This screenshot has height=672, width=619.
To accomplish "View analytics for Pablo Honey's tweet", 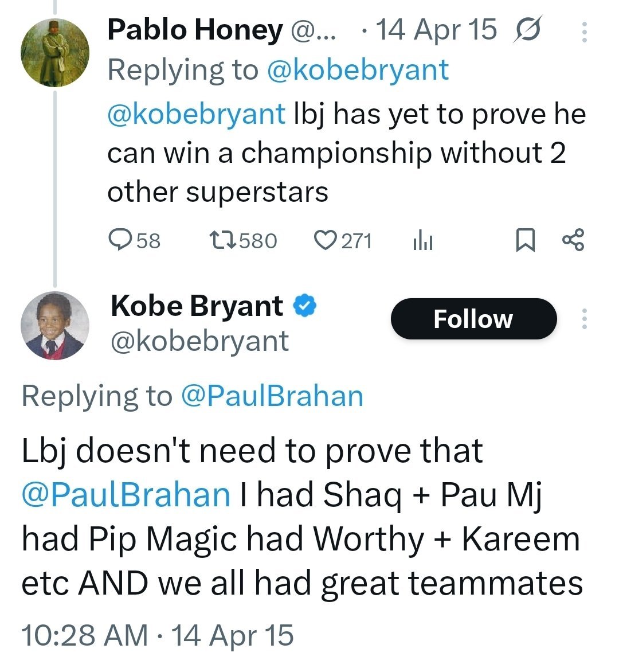I will pyautogui.click(x=422, y=241).
